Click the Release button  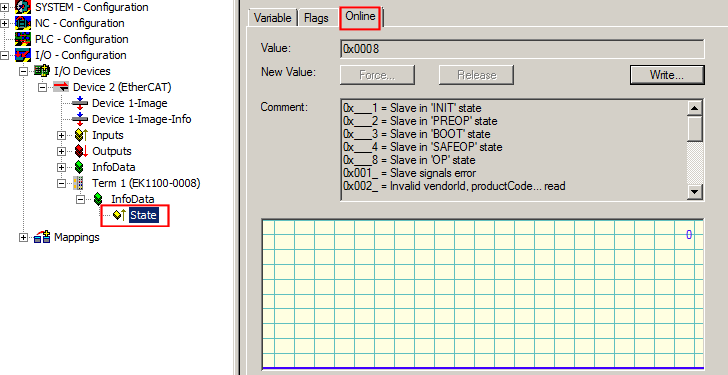[476, 75]
